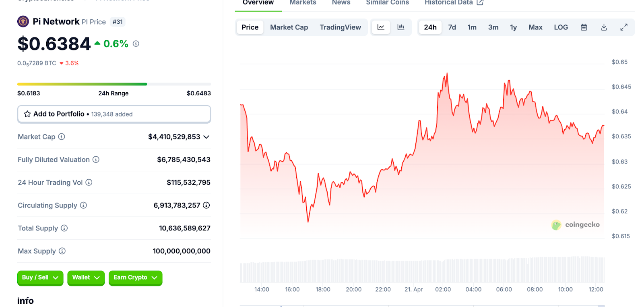The image size is (644, 307).
Task: Click the $0.645 y-axis label
Action: pyautogui.click(x=621, y=87)
